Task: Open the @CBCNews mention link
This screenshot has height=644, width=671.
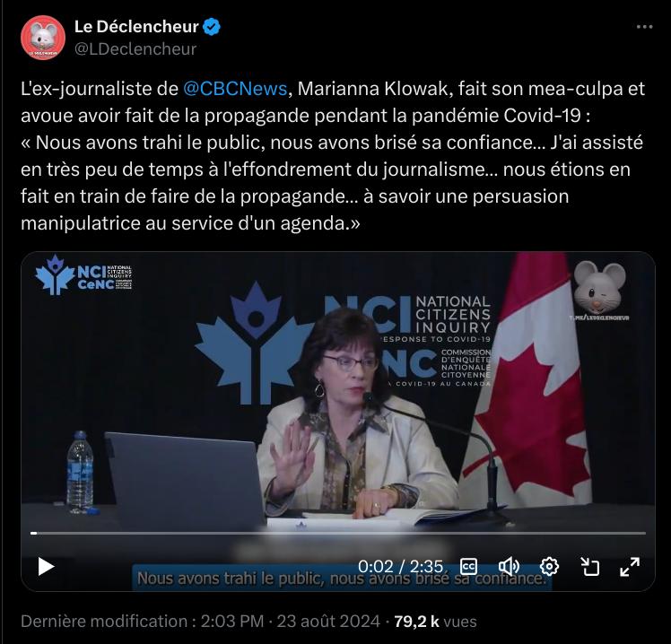Action: [235, 89]
